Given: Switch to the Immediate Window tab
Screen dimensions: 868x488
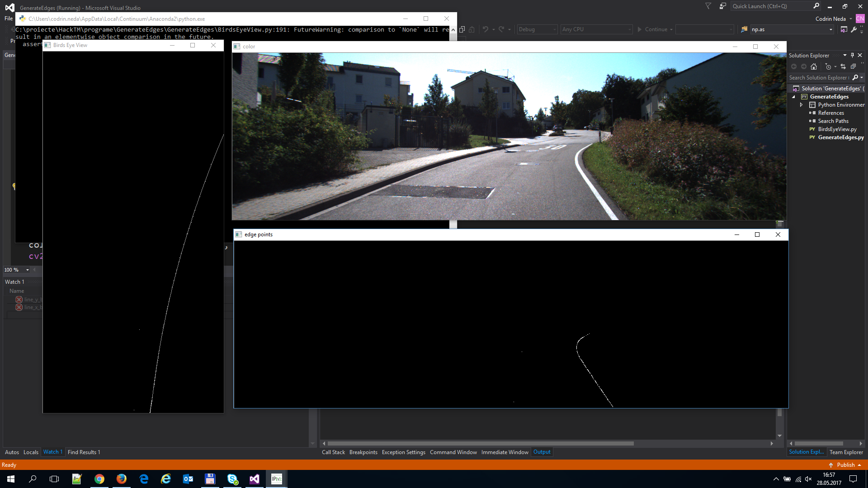Looking at the screenshot, I should 505,452.
